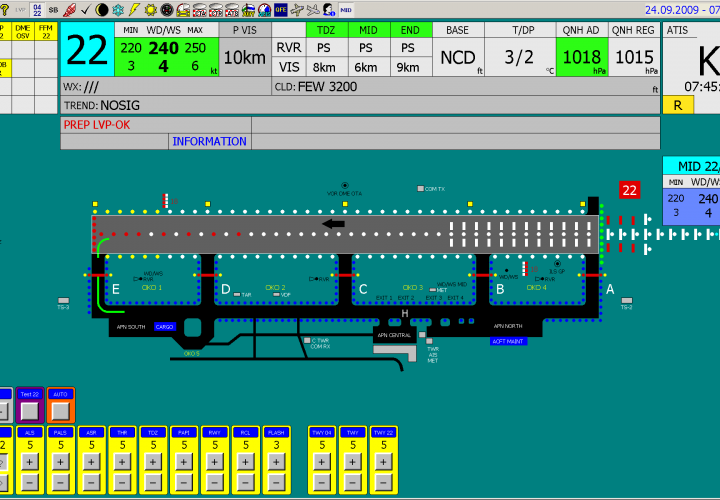Click the yellow question mark help icon
The image size is (720, 500).
point(5,9)
